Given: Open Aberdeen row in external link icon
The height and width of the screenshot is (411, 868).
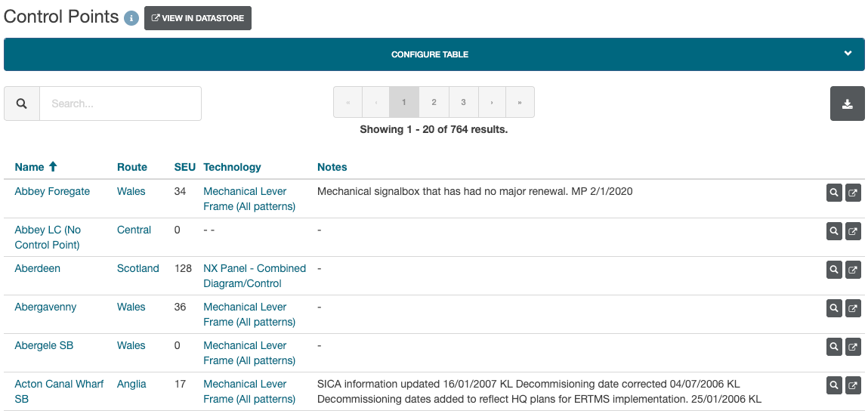Looking at the screenshot, I should point(853,270).
